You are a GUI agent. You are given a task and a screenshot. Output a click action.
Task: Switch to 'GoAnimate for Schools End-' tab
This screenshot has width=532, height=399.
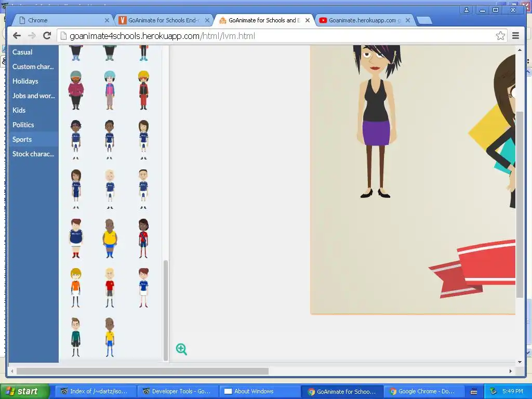163,20
